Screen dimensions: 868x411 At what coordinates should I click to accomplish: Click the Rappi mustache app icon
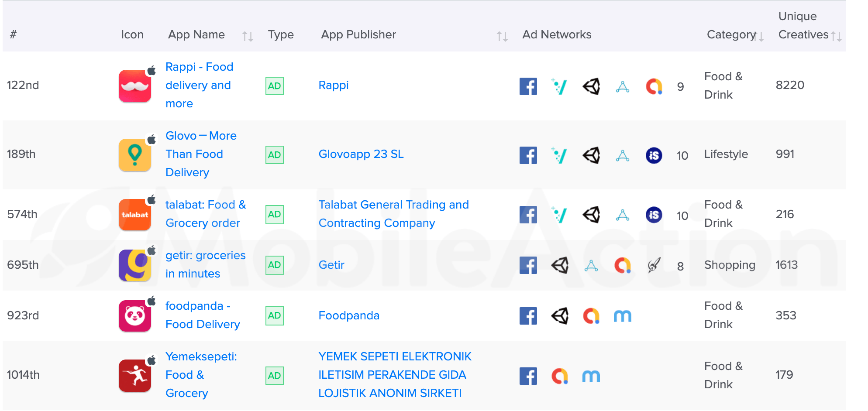click(x=135, y=86)
